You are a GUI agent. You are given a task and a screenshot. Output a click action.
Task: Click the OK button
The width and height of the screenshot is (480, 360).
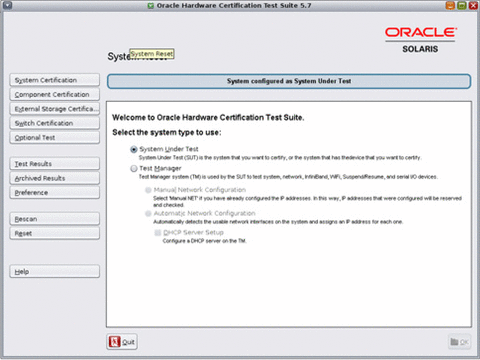point(460,342)
